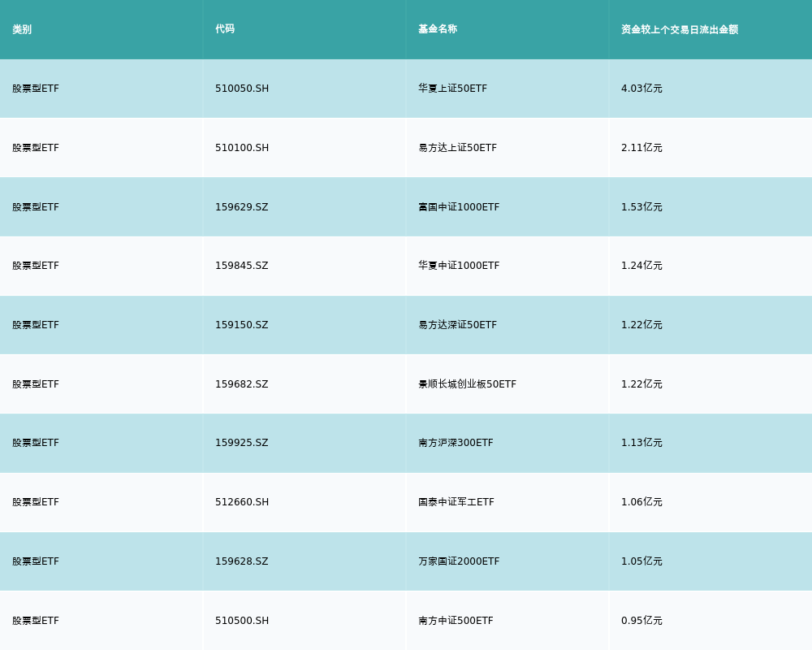Click the 代码 column header
812x650 pixels.
(225, 29)
